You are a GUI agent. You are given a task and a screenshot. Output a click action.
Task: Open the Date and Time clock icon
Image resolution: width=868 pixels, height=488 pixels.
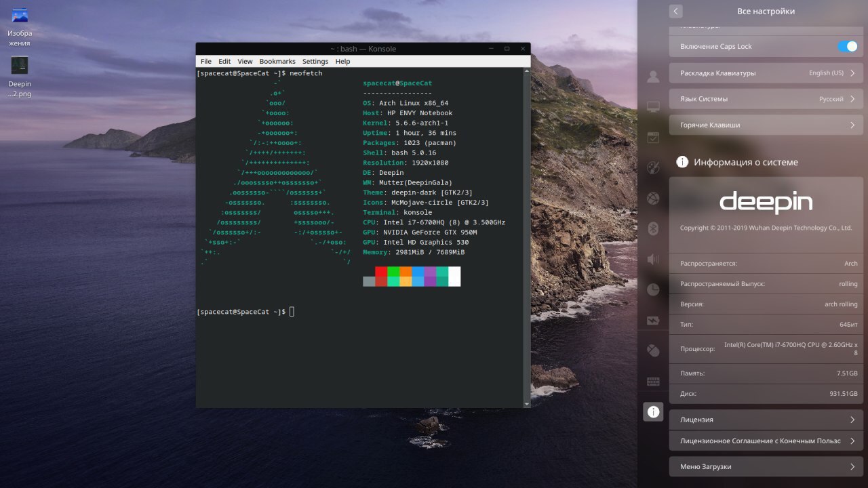(x=653, y=289)
